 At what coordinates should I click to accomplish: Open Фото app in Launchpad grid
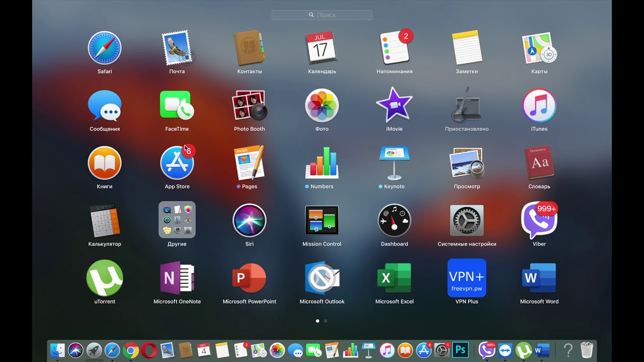point(322,106)
